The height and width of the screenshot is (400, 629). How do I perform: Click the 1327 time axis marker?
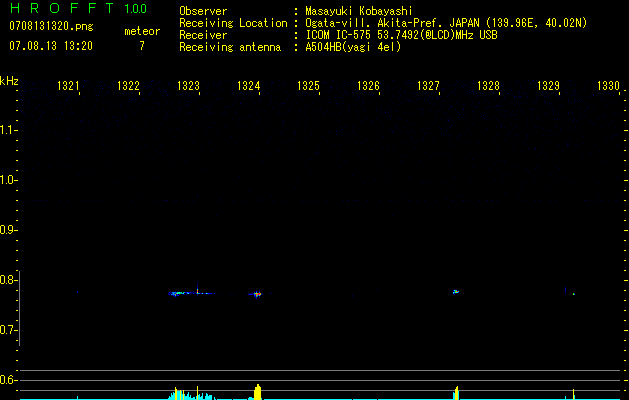[428, 86]
